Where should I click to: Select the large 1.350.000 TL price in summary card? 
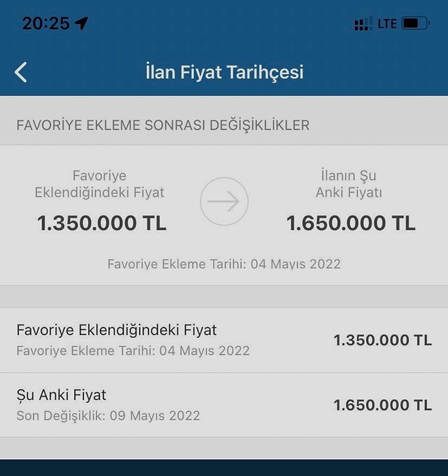102,224
